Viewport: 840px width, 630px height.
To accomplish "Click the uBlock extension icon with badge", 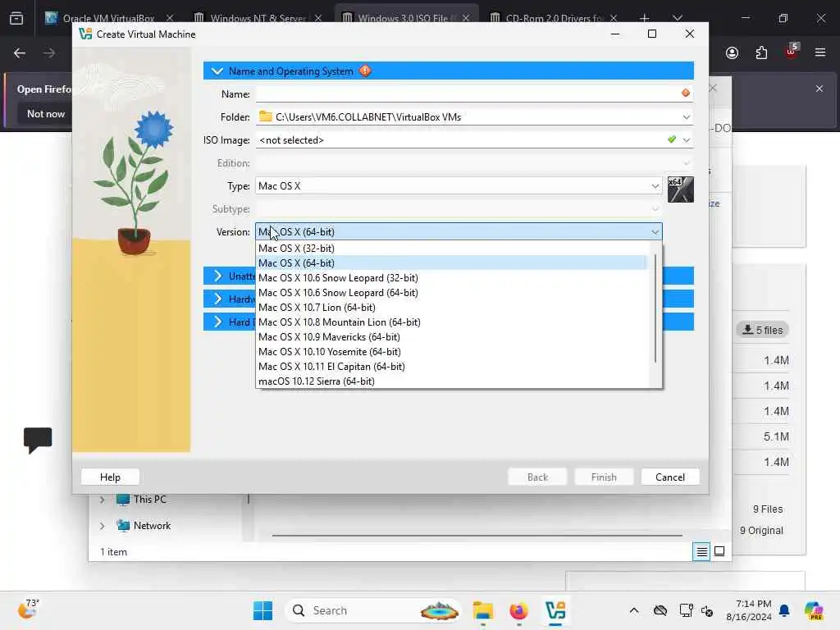I will tap(792, 52).
